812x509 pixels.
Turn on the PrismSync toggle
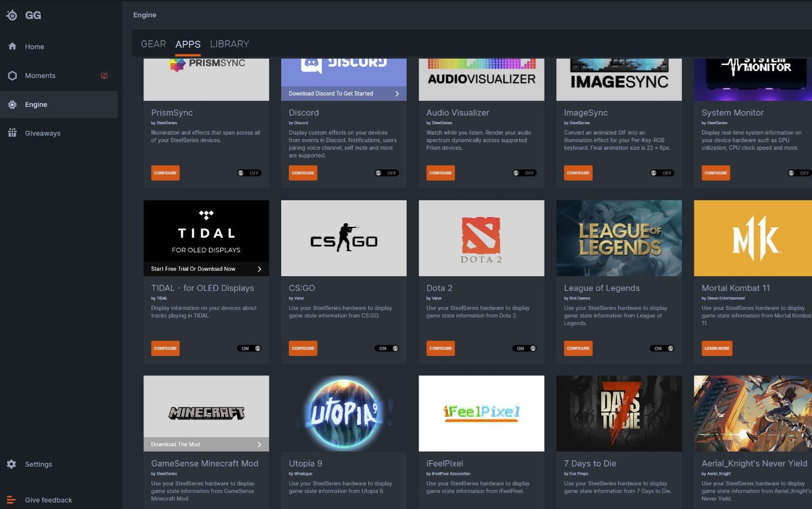(x=249, y=173)
